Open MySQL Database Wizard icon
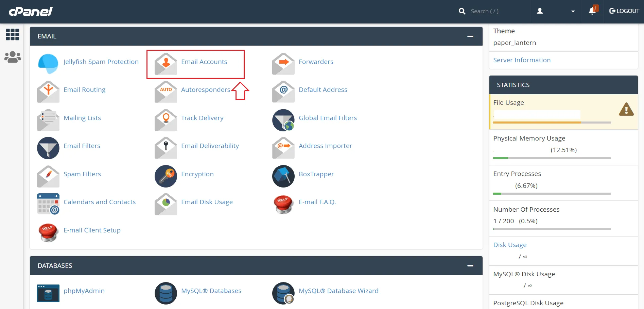 (283, 293)
